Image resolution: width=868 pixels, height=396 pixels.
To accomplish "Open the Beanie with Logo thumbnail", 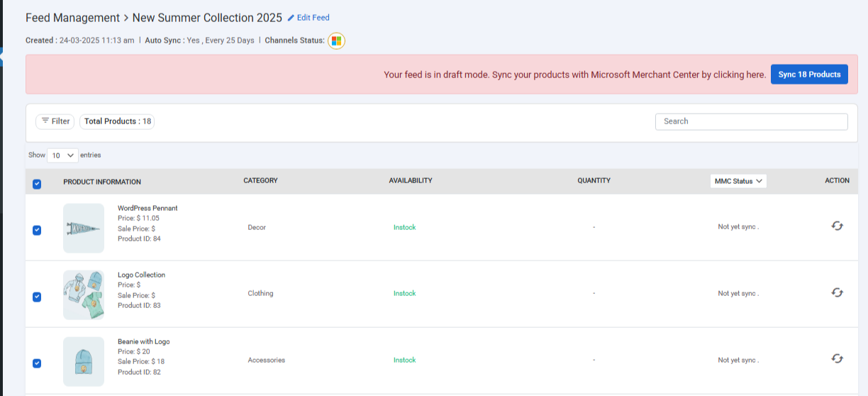I will click(x=84, y=361).
